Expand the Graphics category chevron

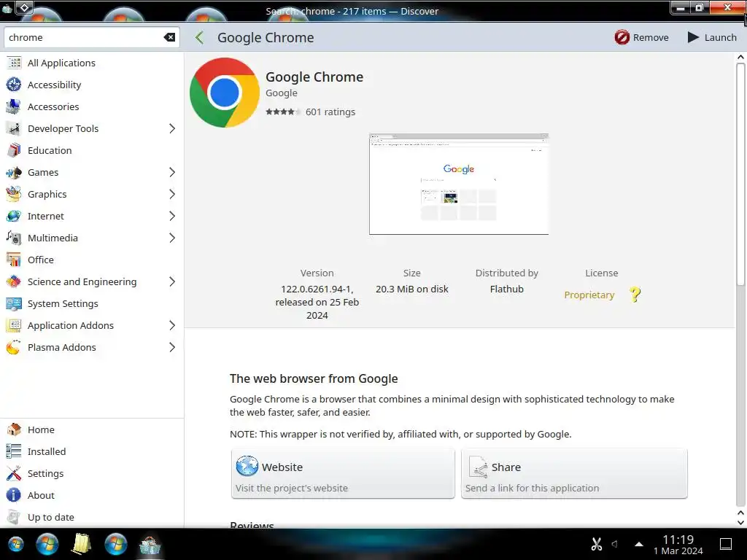(x=172, y=194)
